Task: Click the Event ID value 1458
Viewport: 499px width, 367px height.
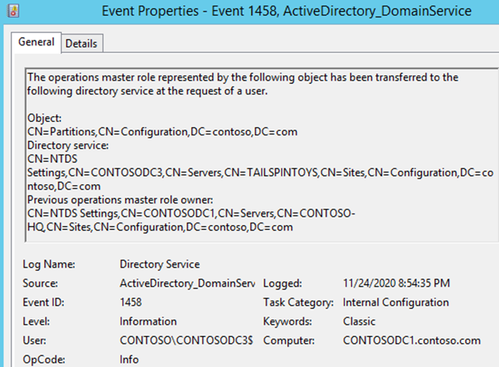Action: click(131, 302)
